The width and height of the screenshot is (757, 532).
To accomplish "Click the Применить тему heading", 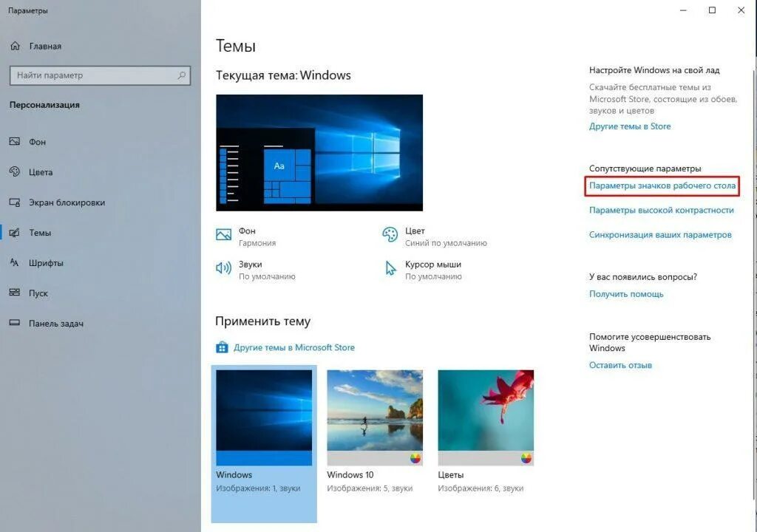I will (x=262, y=321).
